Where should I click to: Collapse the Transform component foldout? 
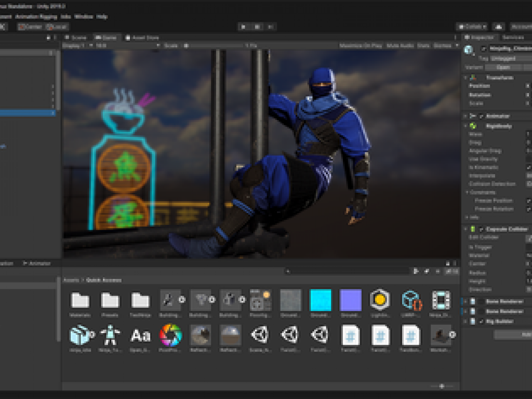pyautogui.click(x=465, y=78)
